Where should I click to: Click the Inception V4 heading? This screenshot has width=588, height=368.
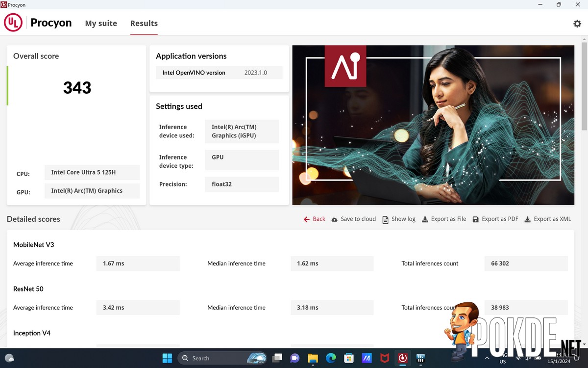[32, 333]
